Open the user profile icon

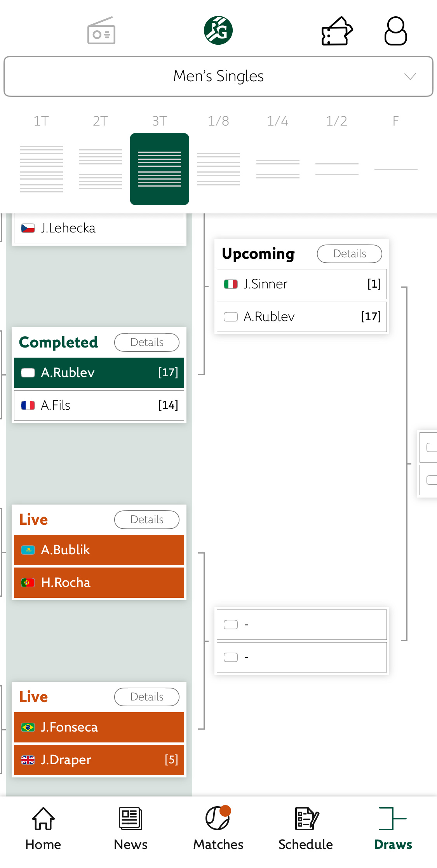pyautogui.click(x=395, y=31)
